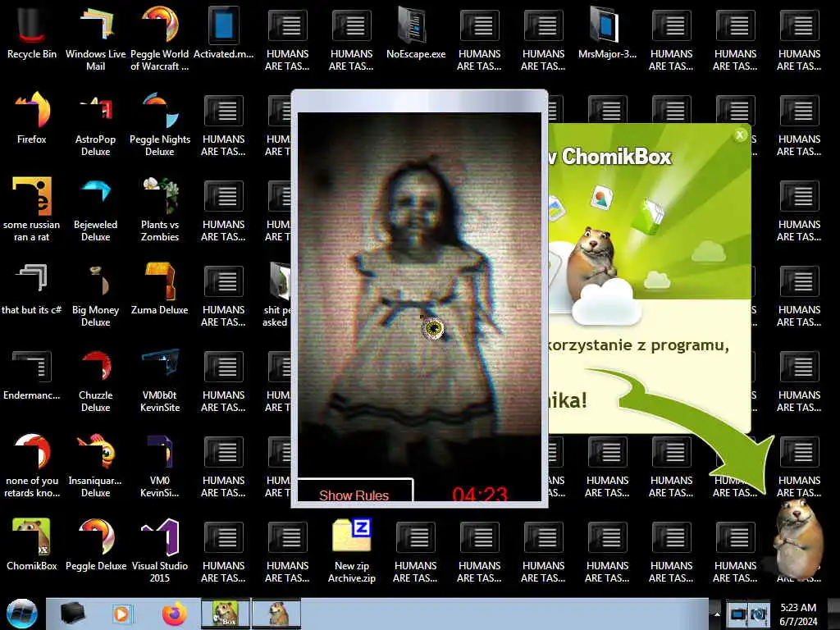Select VM0 KevinSi... desktop icon

click(160, 466)
